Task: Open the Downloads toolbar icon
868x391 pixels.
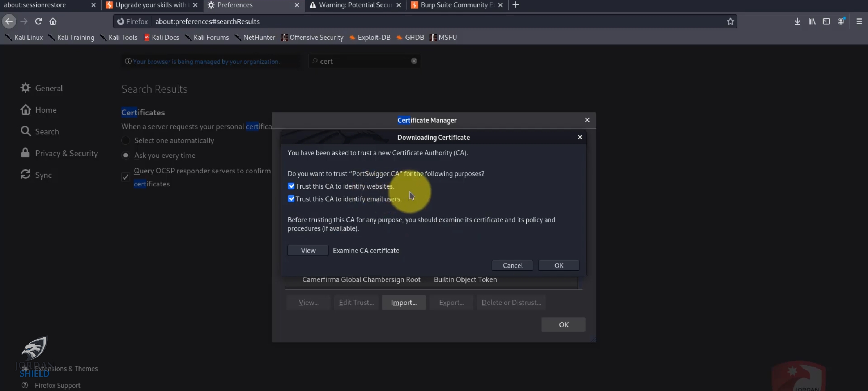Action: (797, 21)
